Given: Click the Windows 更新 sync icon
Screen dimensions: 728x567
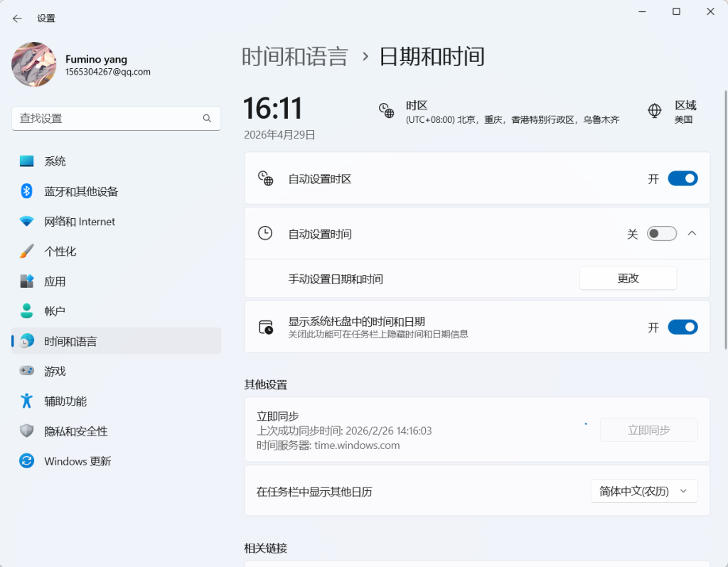Looking at the screenshot, I should [x=26, y=460].
